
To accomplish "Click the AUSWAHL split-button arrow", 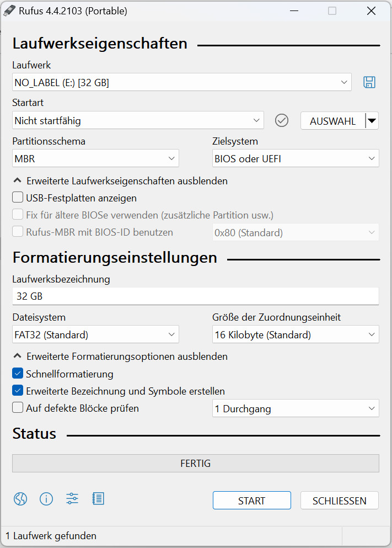I will (x=372, y=121).
